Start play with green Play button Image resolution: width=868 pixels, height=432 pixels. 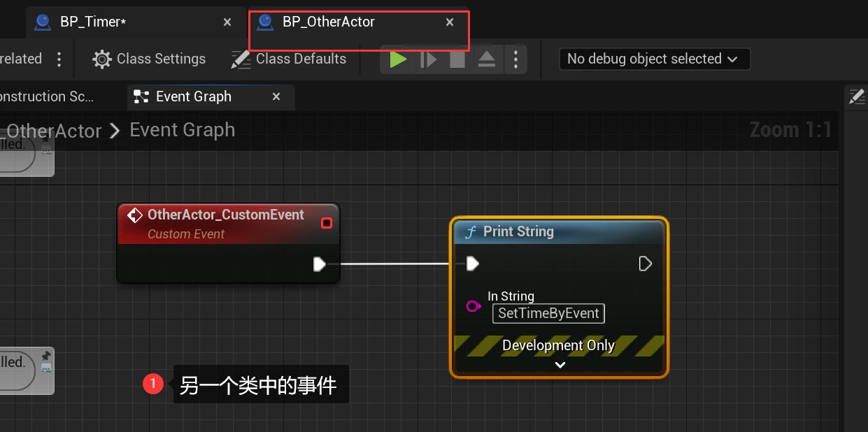tap(398, 59)
